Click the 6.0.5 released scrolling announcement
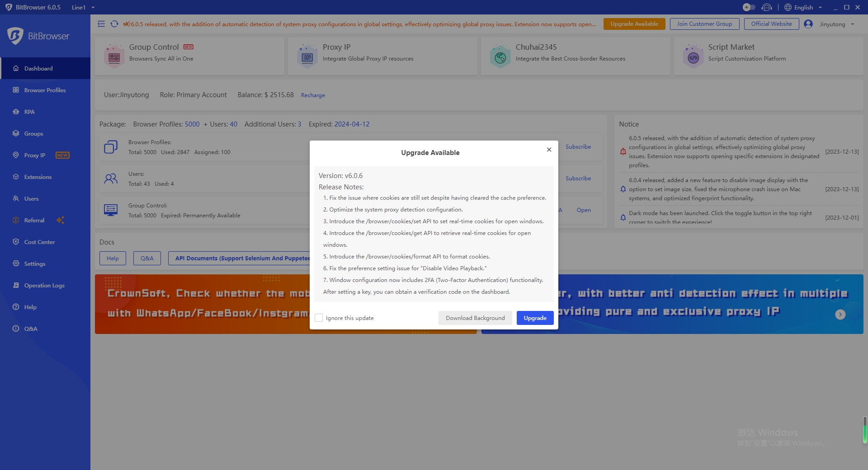This screenshot has height=470, width=868. pyautogui.click(x=363, y=24)
